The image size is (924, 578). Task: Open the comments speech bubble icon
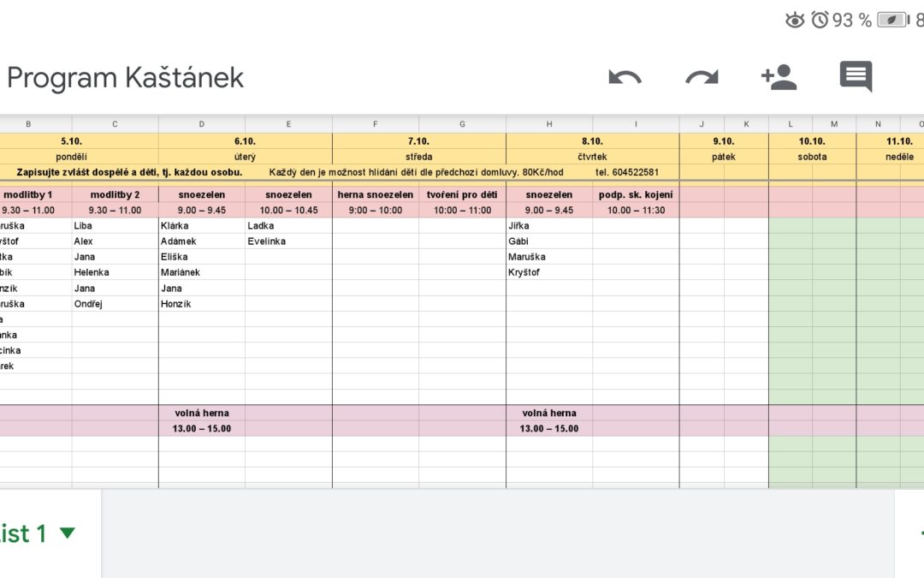[856, 76]
